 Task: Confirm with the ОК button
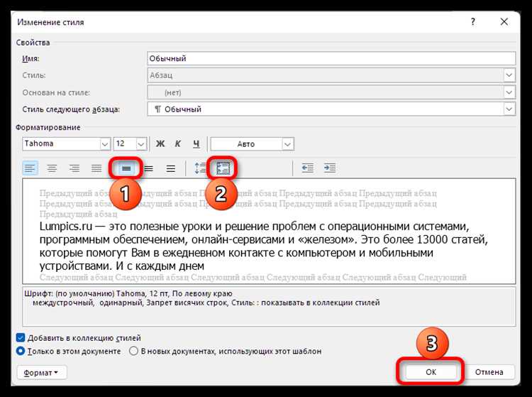point(431,372)
